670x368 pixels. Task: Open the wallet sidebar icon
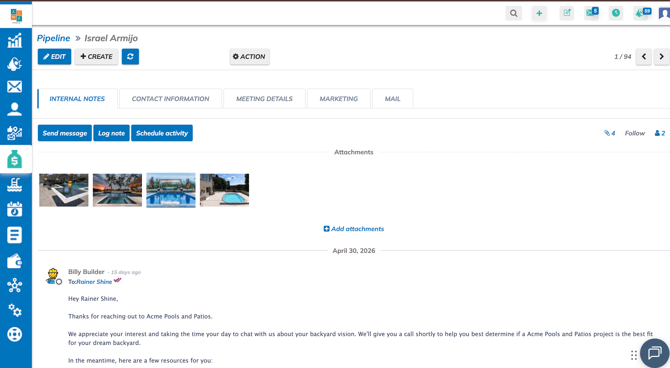pos(15,261)
